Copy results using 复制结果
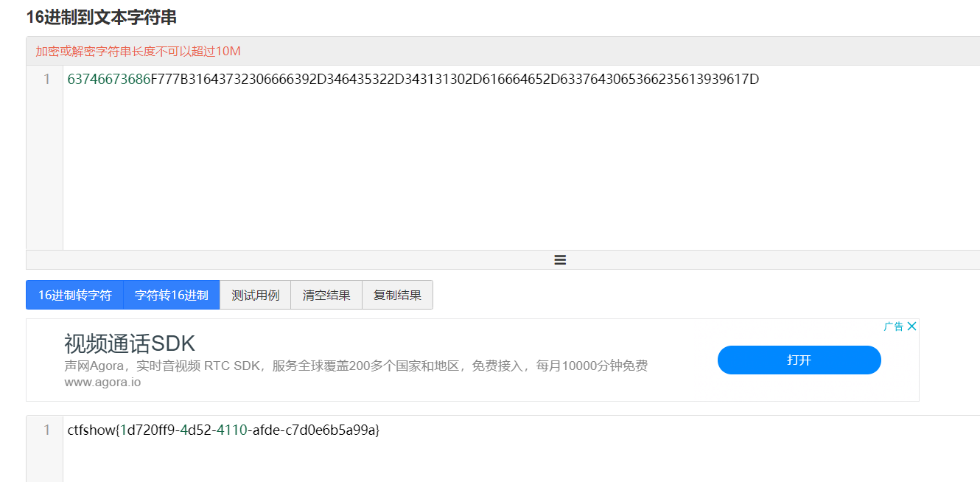This screenshot has width=980, height=482. [397, 294]
